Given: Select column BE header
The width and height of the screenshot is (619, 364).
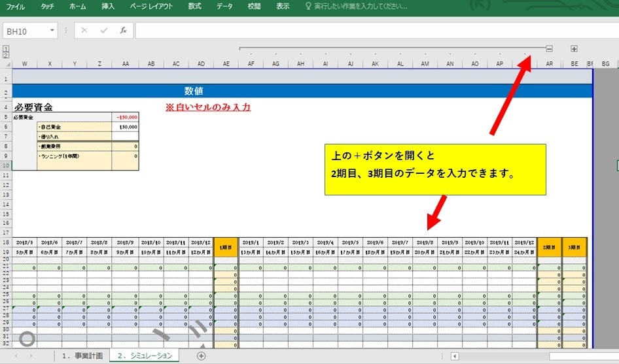Looking at the screenshot, I should (575, 64).
